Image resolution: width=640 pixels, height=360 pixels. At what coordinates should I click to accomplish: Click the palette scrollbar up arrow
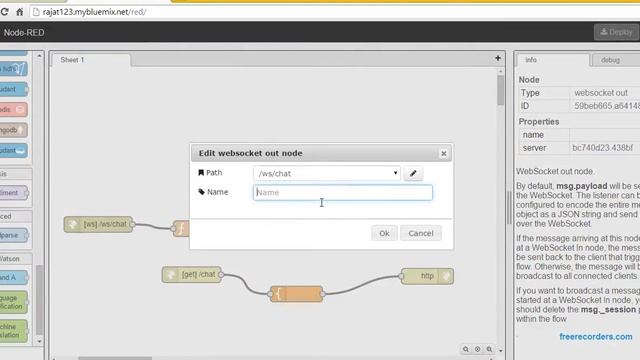pyautogui.click(x=39, y=55)
